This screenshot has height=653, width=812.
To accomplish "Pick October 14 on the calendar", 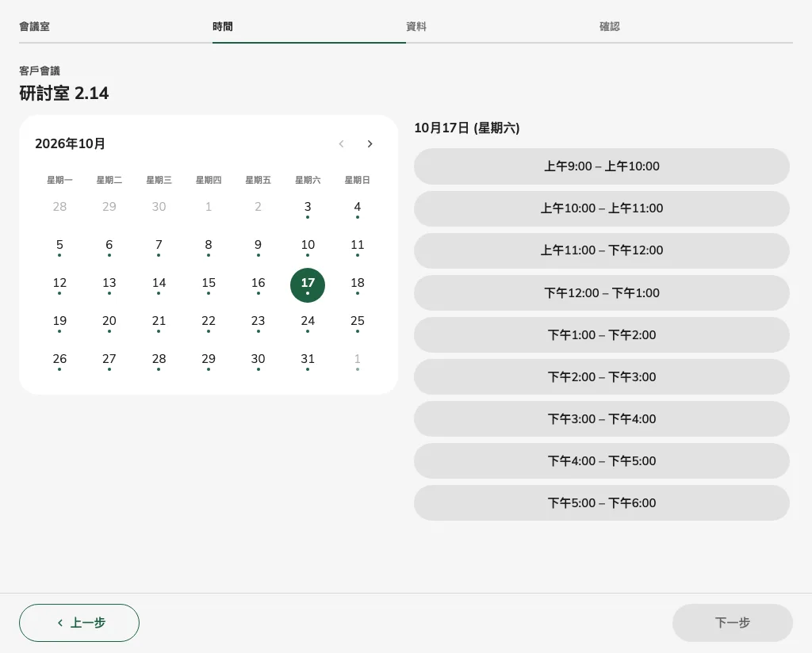I will [159, 285].
